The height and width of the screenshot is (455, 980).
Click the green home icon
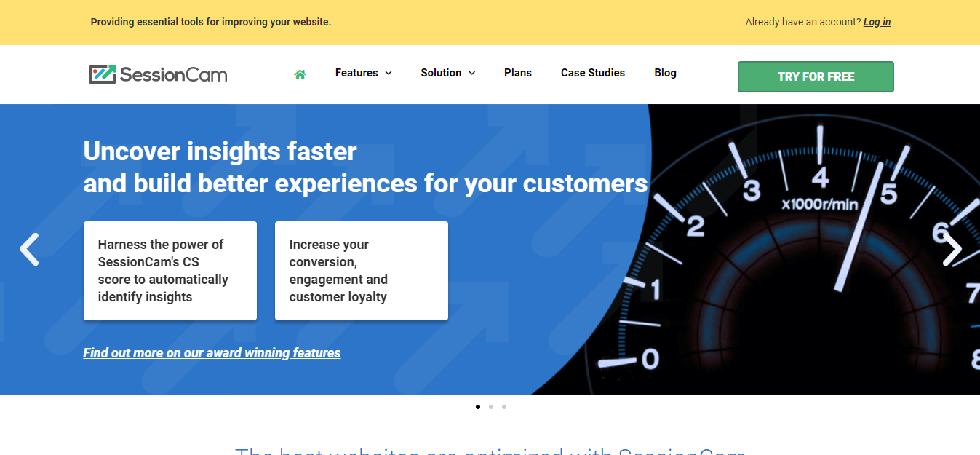pos(300,74)
